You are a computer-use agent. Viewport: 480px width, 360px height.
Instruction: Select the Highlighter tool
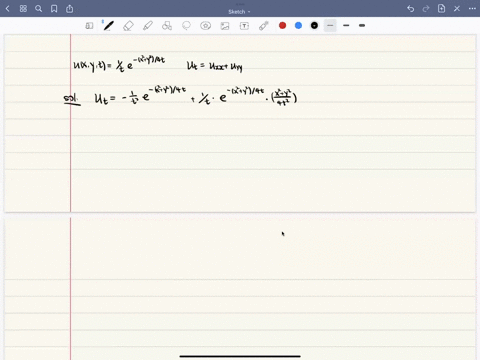point(148,26)
